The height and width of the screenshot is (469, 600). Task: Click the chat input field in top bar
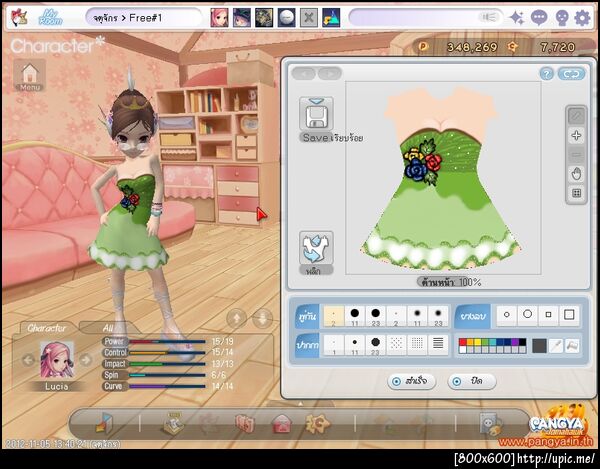click(426, 18)
